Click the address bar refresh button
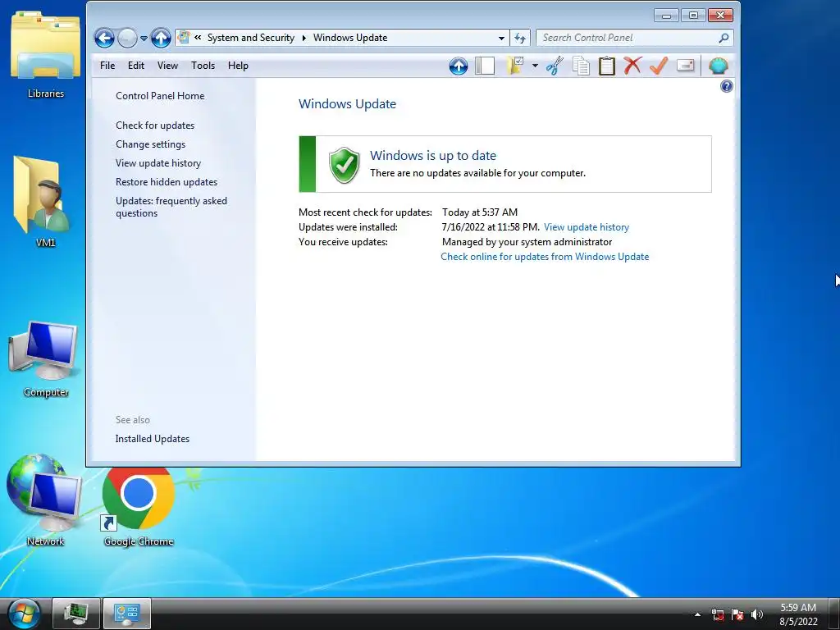Screen dimensions: 840x630 pos(519,38)
